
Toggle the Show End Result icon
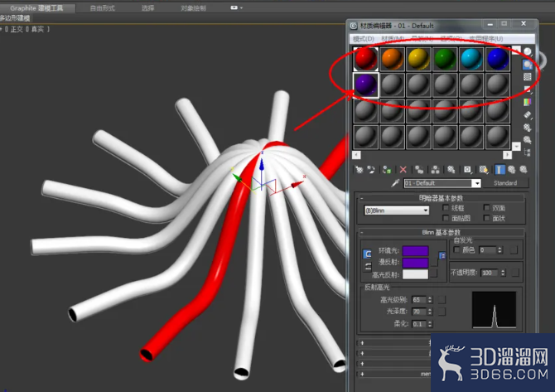point(499,170)
